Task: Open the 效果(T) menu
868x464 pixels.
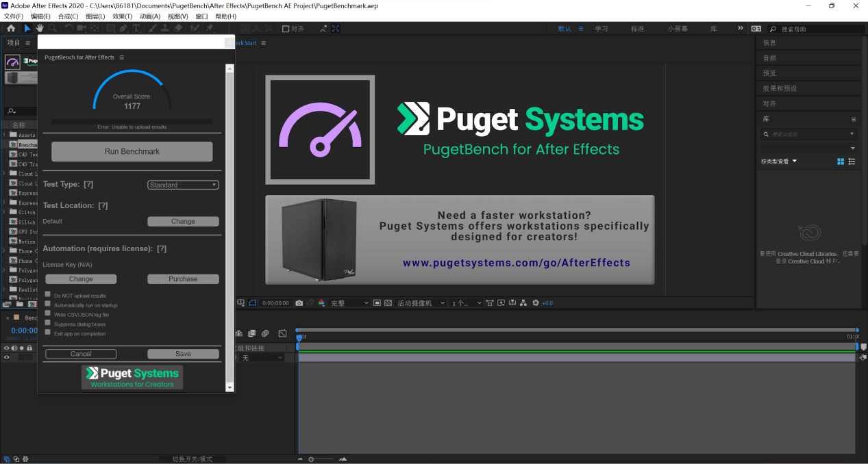Action: tap(122, 16)
